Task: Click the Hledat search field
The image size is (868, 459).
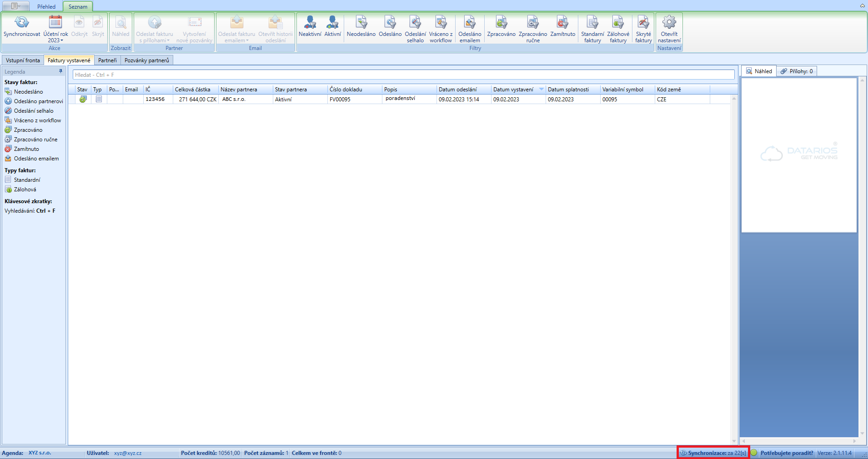Action: [x=403, y=75]
